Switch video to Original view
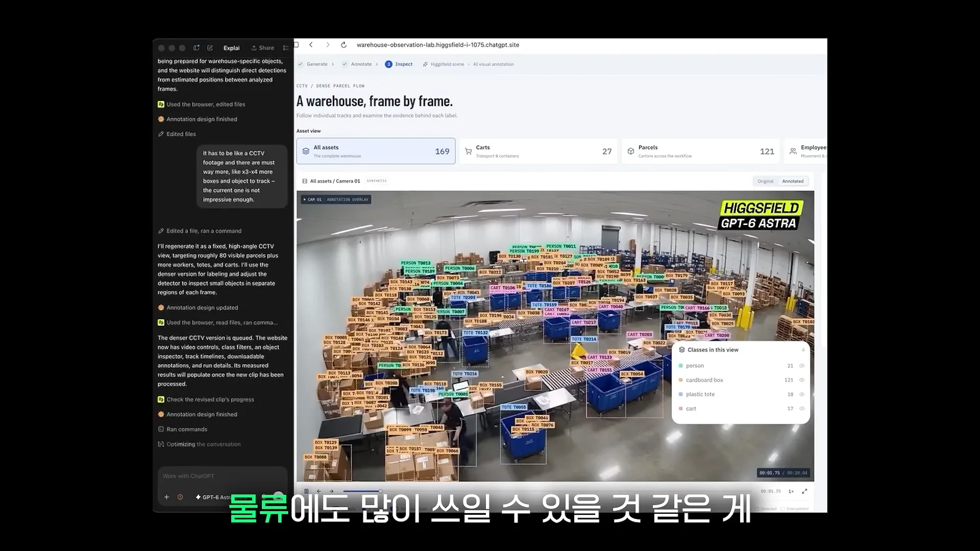Screen dimensions: 980x551 click(765, 181)
